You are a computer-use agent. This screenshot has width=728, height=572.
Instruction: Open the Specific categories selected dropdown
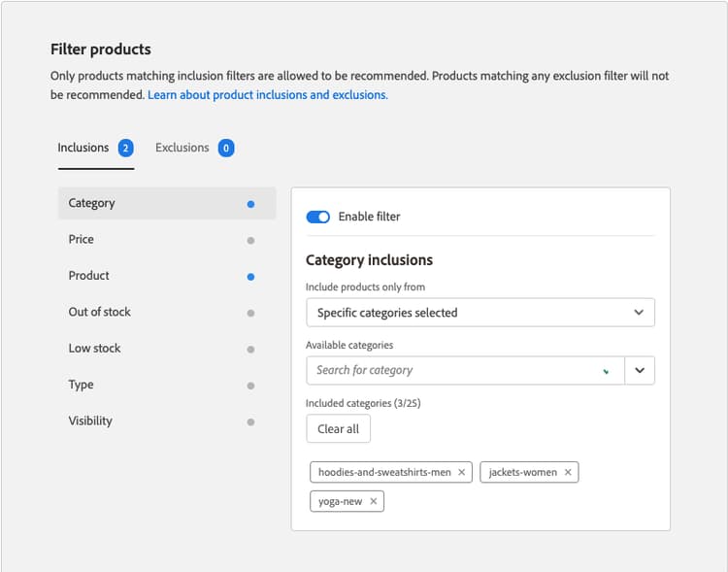[480, 313]
